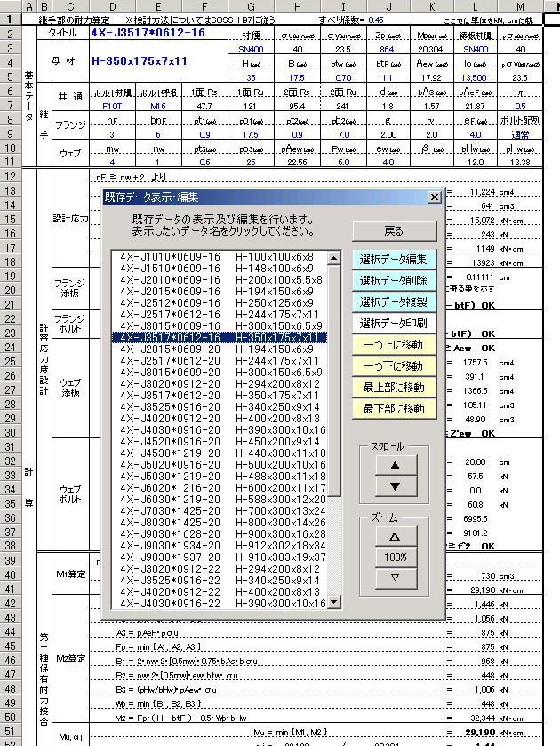Select list entry 4X-J2517*0612-20
The image size is (560, 746).
220,361
